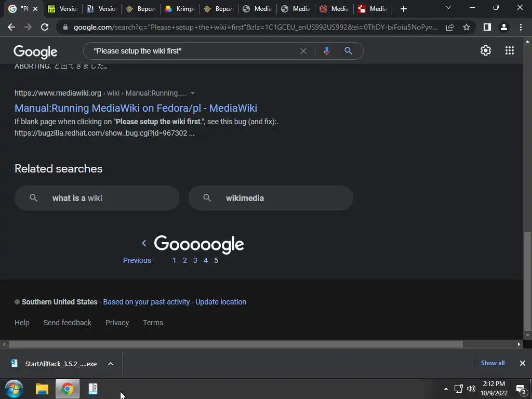Open the StartAllBack download options arrow
This screenshot has width=532, height=399.
[x=111, y=364]
